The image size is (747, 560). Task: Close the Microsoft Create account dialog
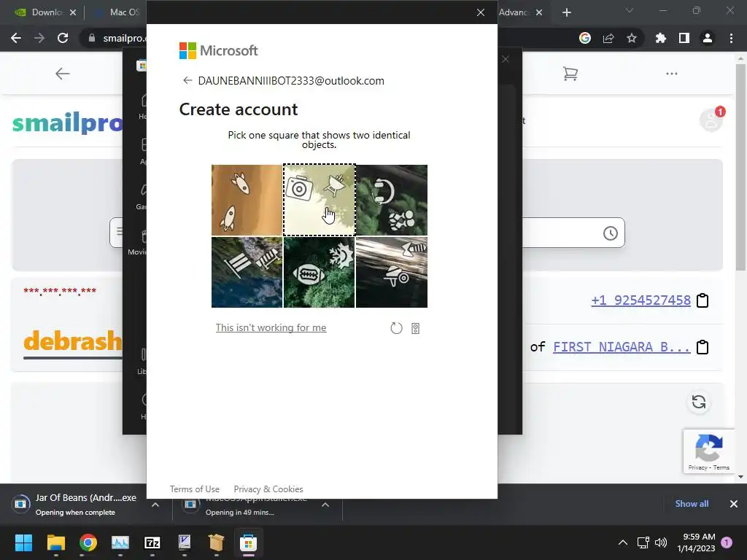click(x=481, y=12)
